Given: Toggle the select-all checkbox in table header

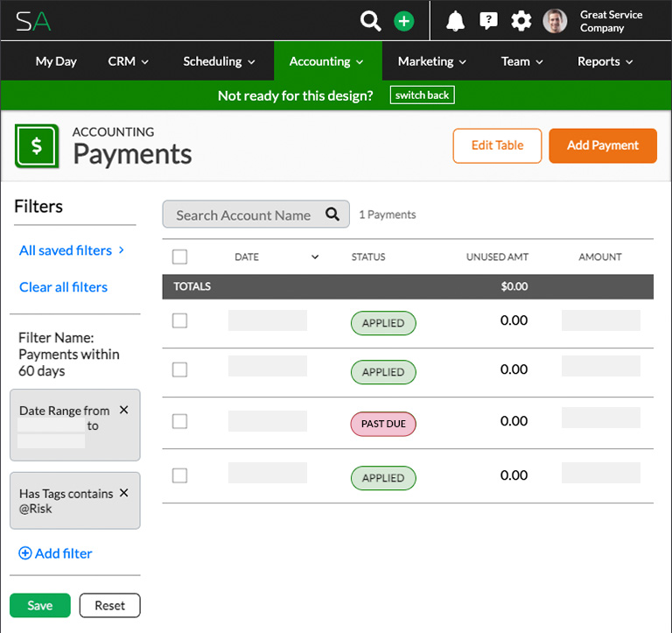Looking at the screenshot, I should 180,257.
